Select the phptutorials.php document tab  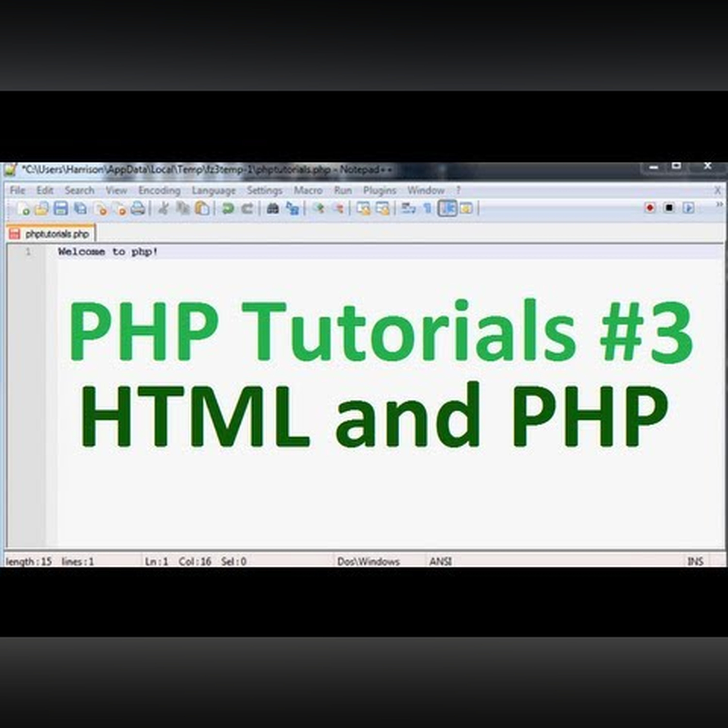click(51, 234)
